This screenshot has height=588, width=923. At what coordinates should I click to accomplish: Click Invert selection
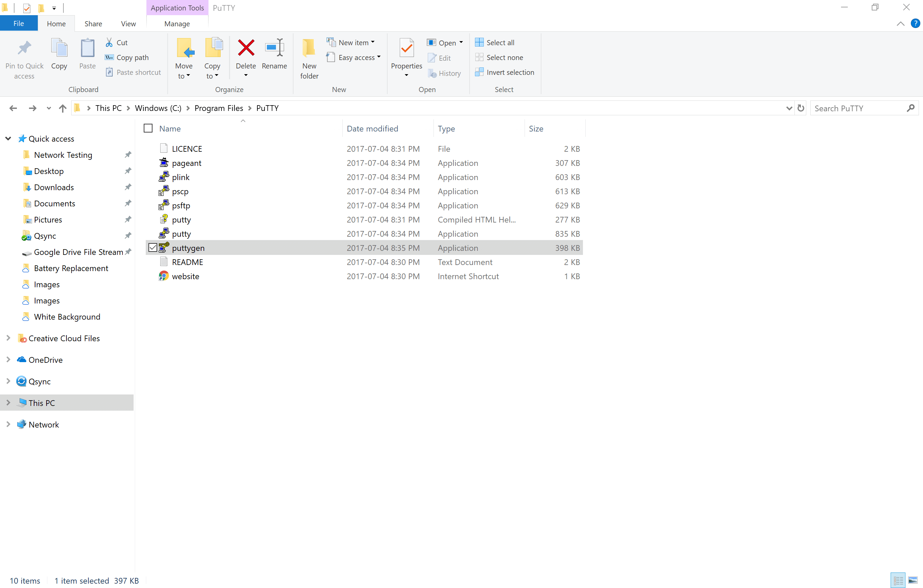point(504,72)
